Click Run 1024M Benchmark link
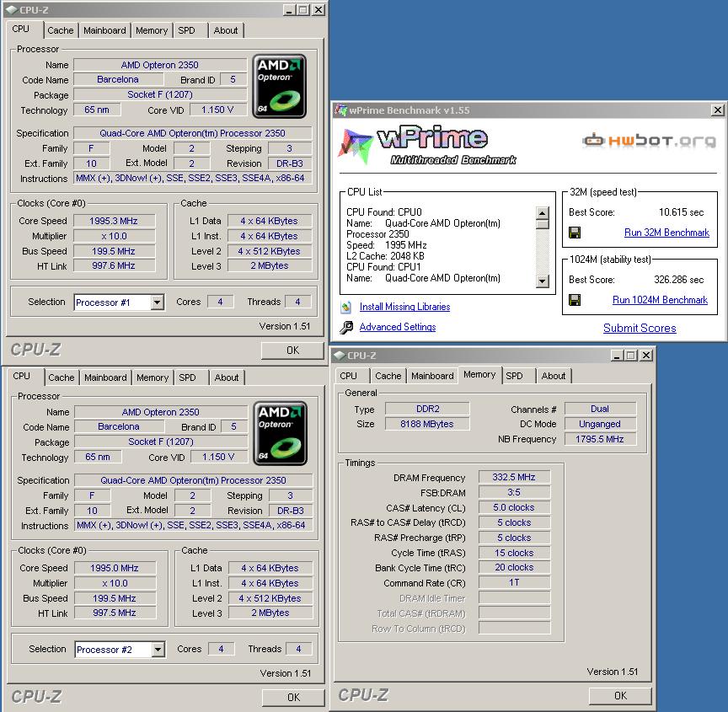Screen dimensions: 728x712 tap(660, 300)
